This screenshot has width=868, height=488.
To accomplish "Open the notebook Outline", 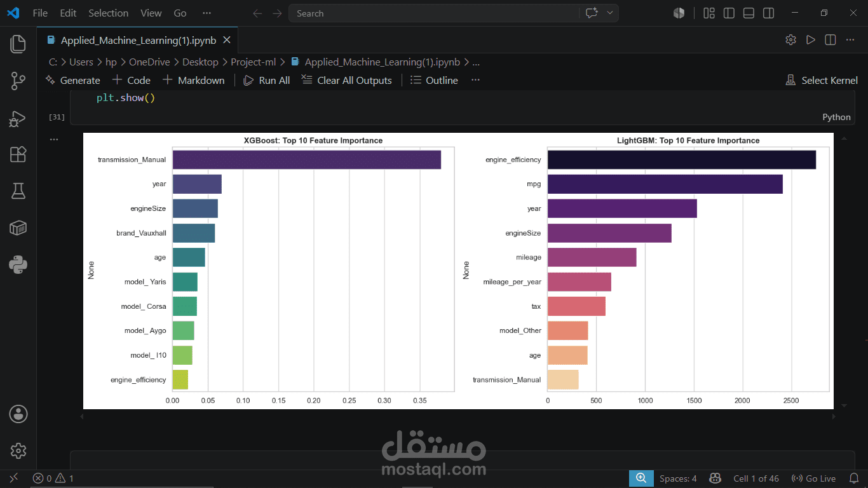I will tap(434, 80).
